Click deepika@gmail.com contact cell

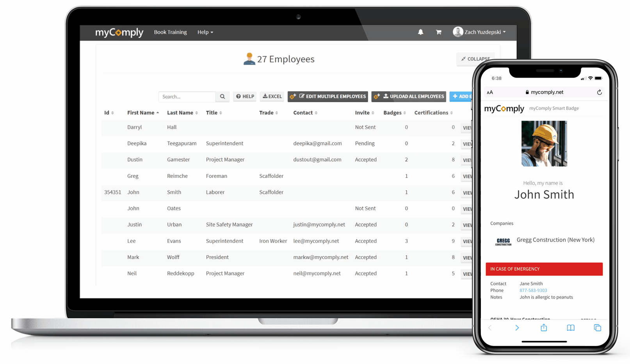317,144
